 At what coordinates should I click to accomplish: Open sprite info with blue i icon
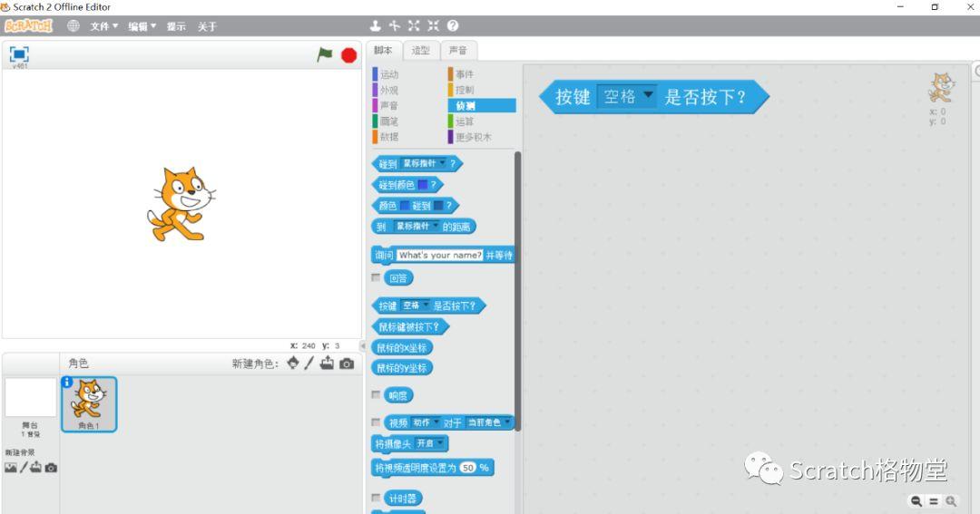point(67,382)
